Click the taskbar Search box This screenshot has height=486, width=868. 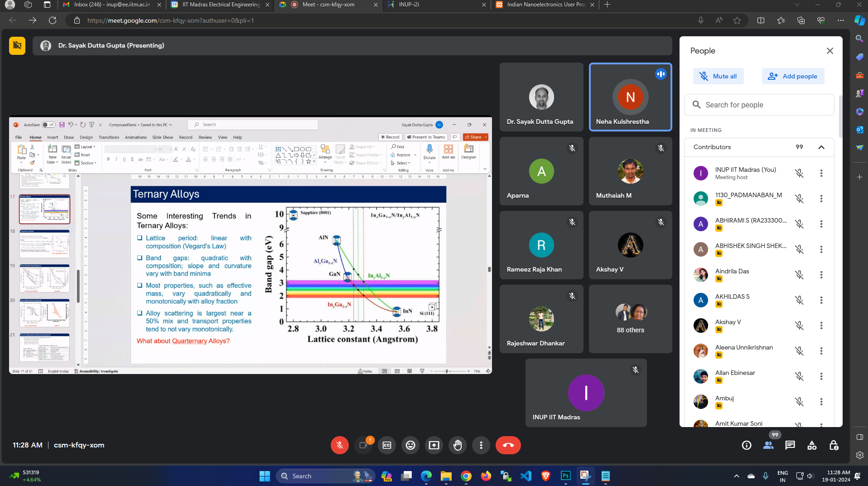[325, 476]
